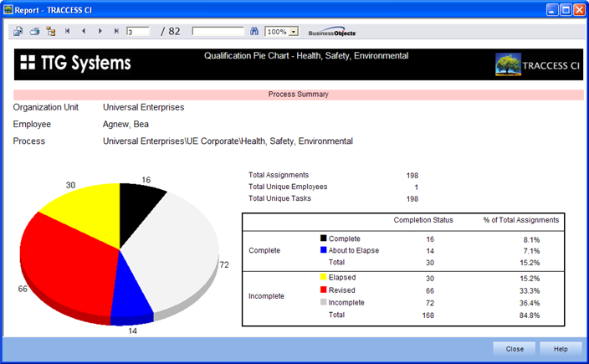Image resolution: width=589 pixels, height=364 pixels.
Task: Click the 36.4% value
Action: coord(530,303)
